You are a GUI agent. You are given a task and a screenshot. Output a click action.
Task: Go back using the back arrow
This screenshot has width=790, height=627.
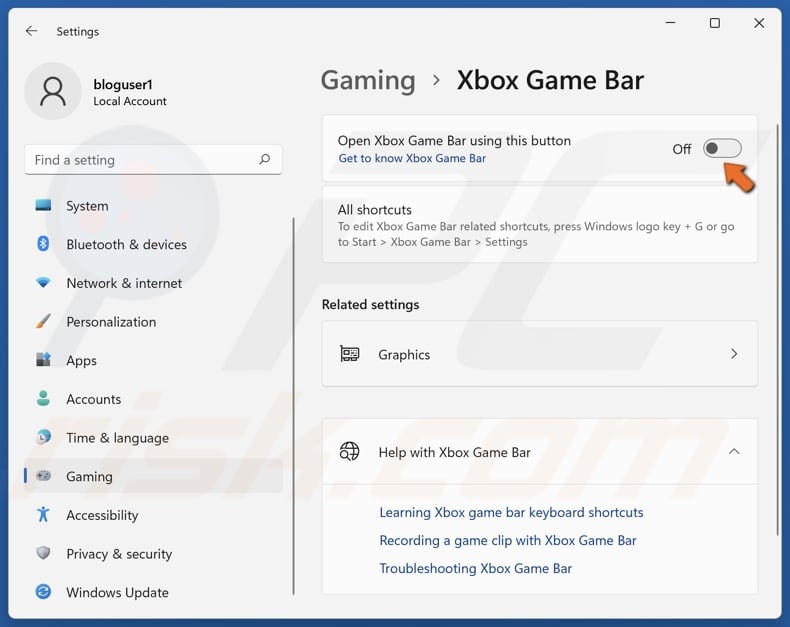pyautogui.click(x=31, y=31)
